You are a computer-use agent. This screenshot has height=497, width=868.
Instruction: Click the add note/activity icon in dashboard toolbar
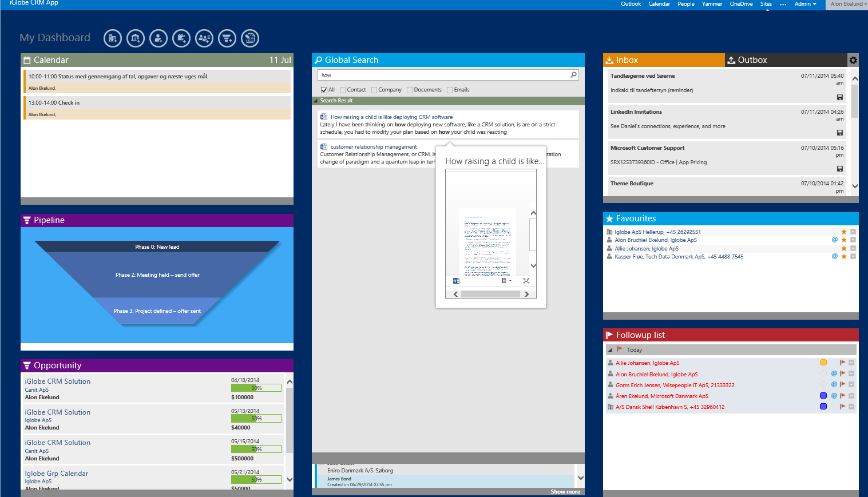click(181, 38)
